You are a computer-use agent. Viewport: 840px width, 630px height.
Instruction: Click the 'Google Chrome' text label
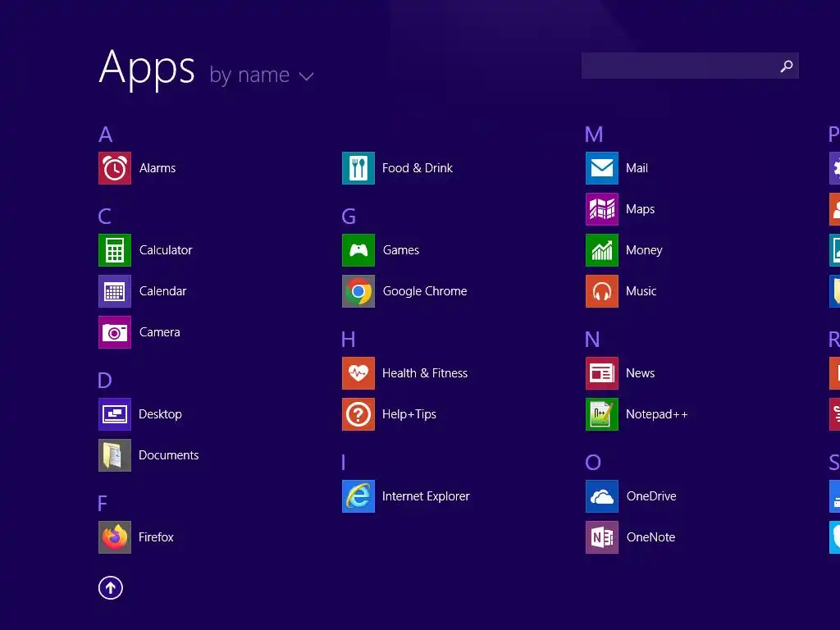(x=425, y=291)
